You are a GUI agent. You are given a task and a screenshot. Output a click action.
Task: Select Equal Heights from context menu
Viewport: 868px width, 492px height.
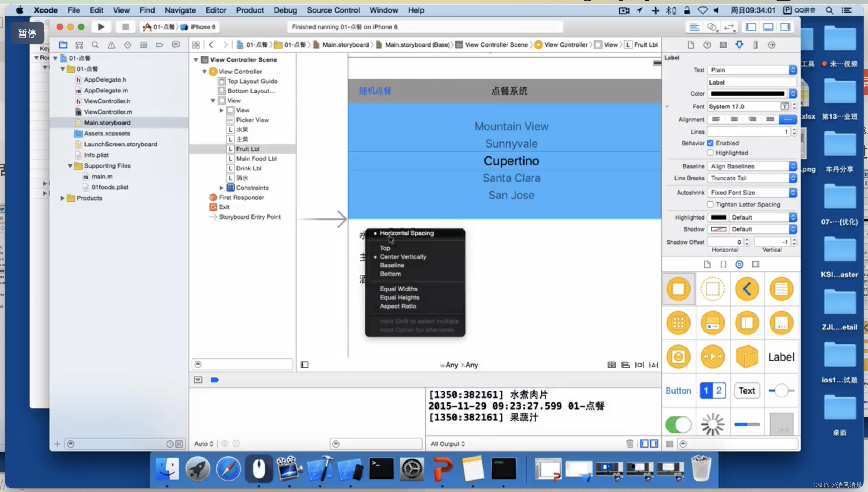pyautogui.click(x=399, y=297)
